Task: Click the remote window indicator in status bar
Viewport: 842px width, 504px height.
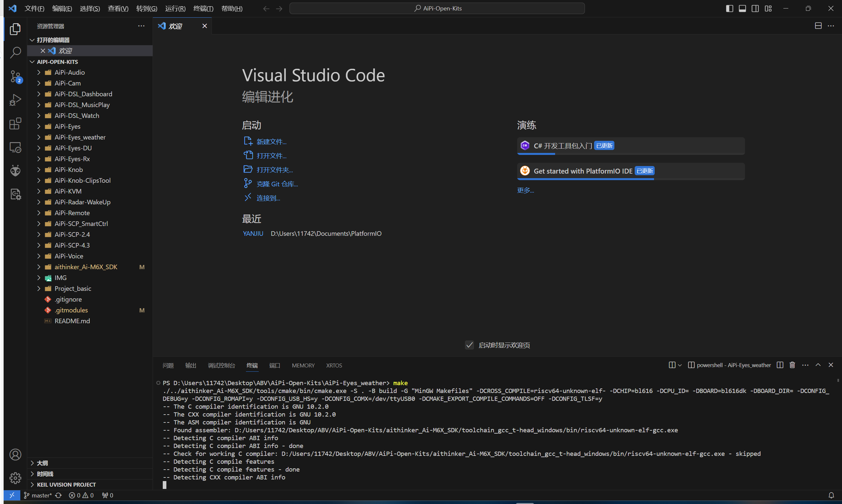Action: tap(12, 495)
